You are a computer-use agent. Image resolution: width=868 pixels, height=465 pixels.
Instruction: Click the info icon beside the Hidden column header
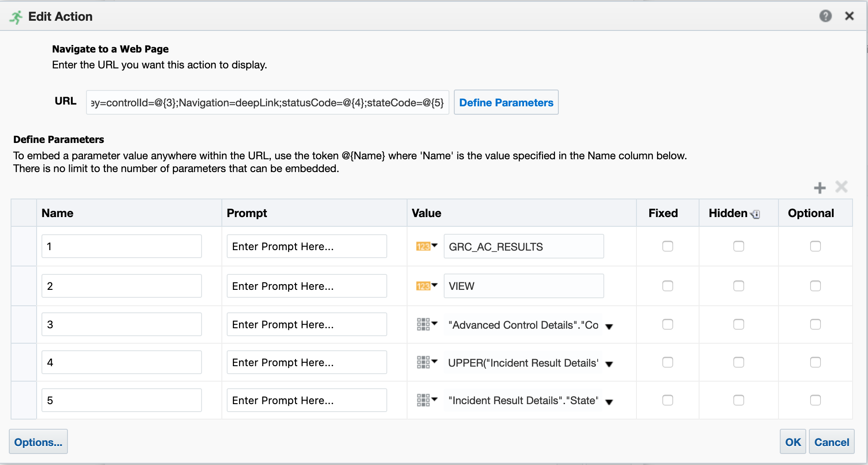756,214
